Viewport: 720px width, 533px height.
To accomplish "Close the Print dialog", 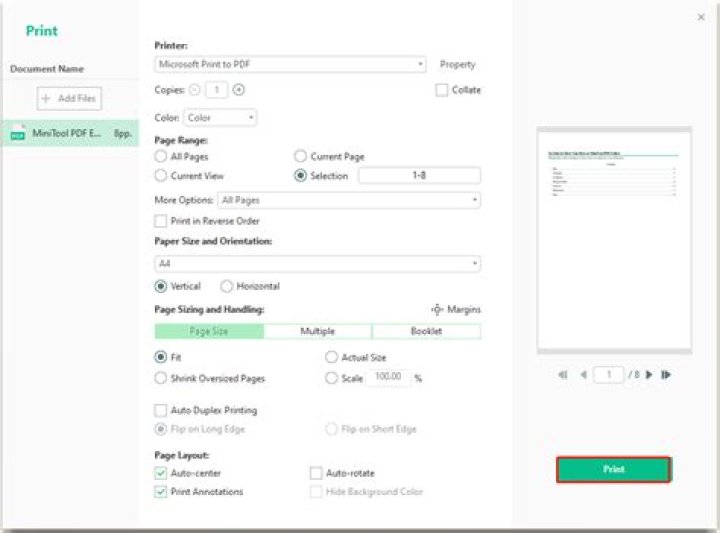I will (x=701, y=17).
